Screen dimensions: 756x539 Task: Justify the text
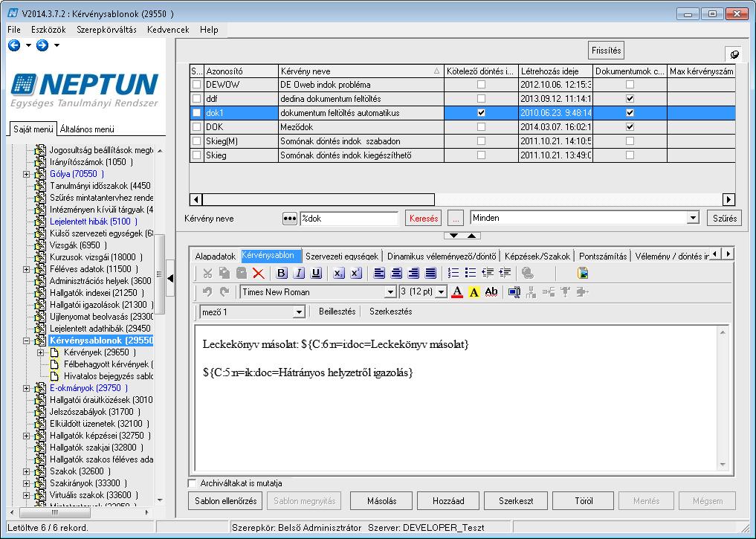[x=430, y=274]
